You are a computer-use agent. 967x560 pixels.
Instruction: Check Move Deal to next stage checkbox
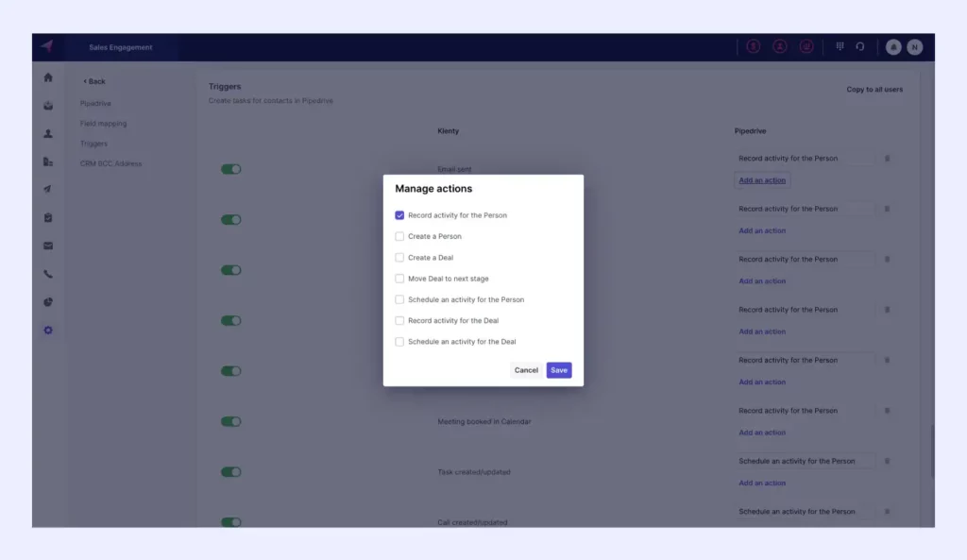399,279
